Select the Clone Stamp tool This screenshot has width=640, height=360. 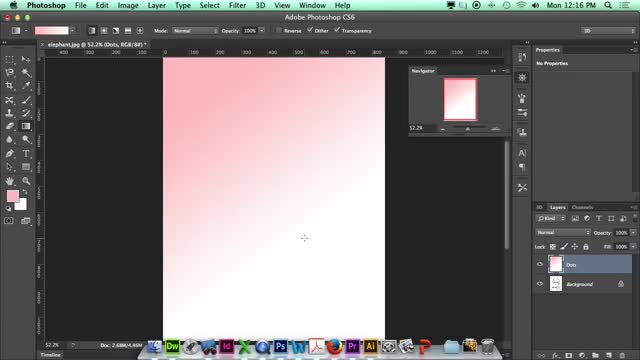click(9, 113)
